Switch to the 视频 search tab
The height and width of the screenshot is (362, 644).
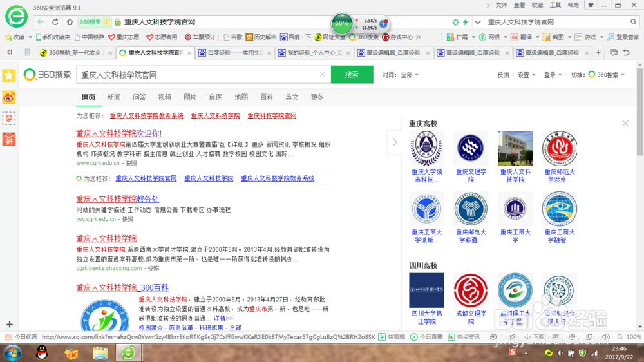tap(165, 97)
